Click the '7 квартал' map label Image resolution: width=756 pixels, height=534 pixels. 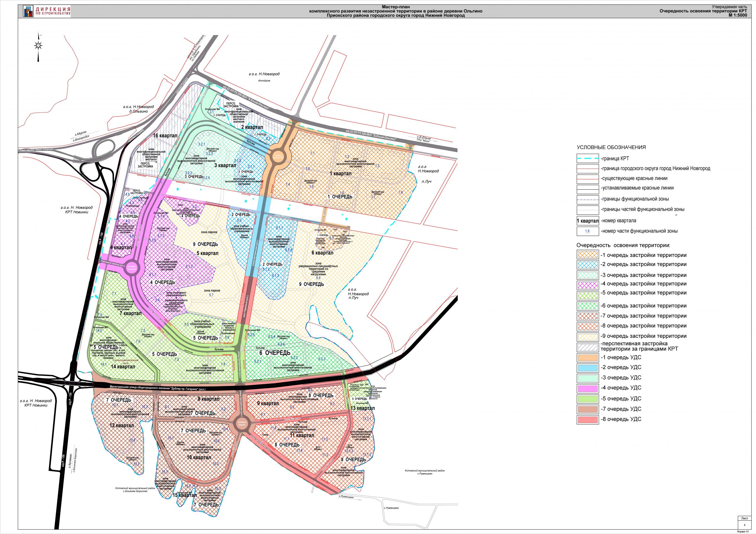point(131,313)
